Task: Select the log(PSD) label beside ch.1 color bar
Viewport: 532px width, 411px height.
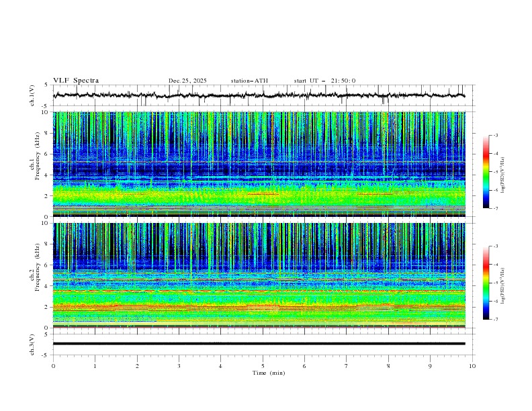Action: [503, 175]
